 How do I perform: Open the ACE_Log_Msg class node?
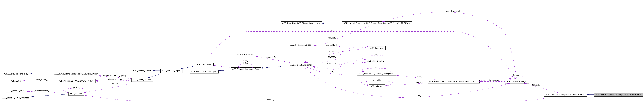pyautogui.click(x=377, y=48)
